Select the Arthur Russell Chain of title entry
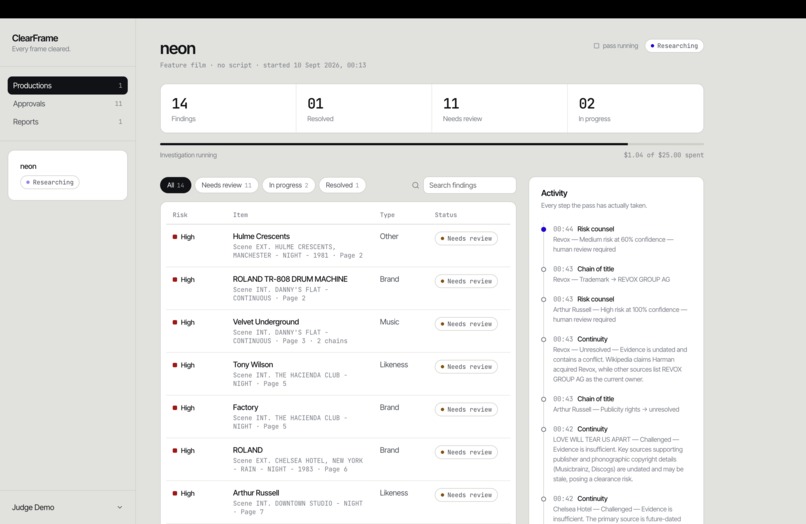This screenshot has height=524, width=806. (616, 404)
